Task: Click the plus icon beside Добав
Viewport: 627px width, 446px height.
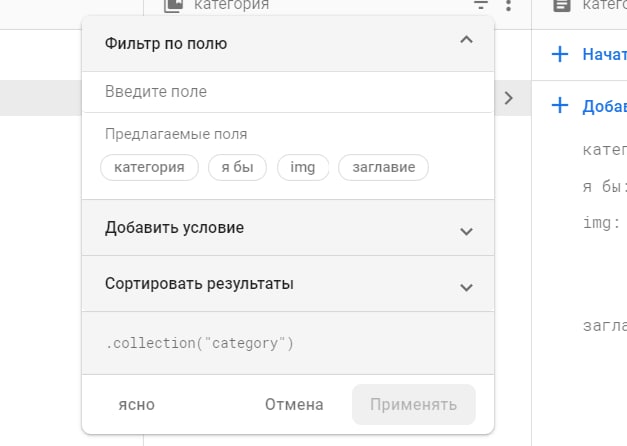Action: pos(560,106)
